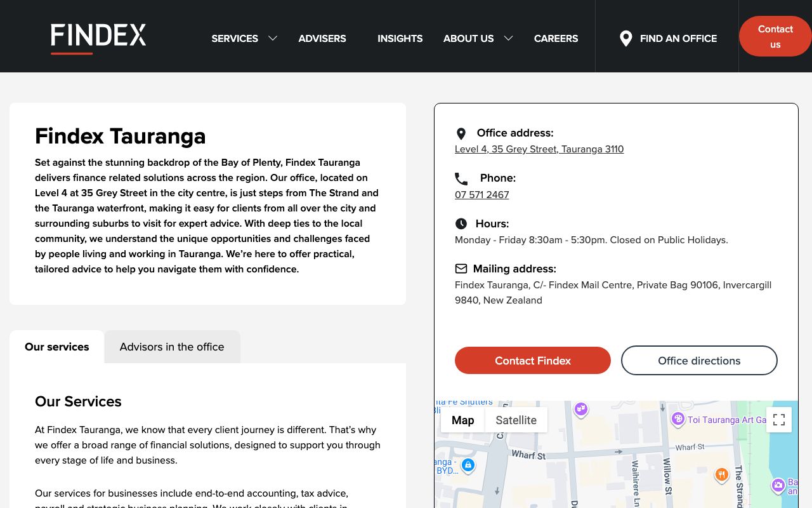This screenshot has width=812, height=508.
Task: Click Find an Office link
Action: coord(678,38)
